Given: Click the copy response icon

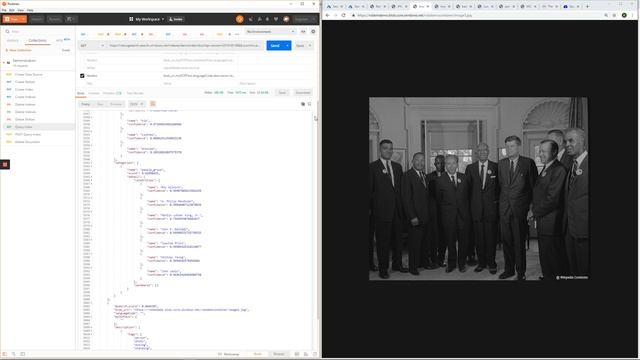Looking at the screenshot, I should tap(303, 104).
